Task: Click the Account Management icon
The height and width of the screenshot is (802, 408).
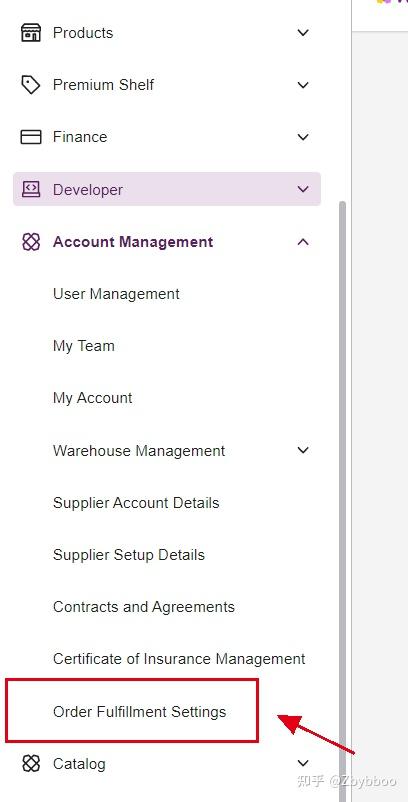Action: [31, 242]
